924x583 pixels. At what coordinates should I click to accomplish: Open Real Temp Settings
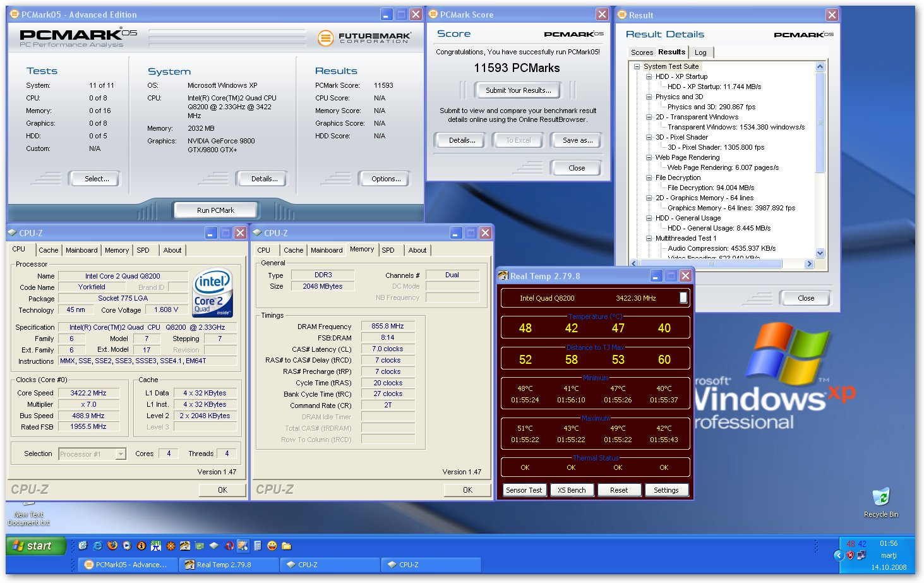(666, 490)
